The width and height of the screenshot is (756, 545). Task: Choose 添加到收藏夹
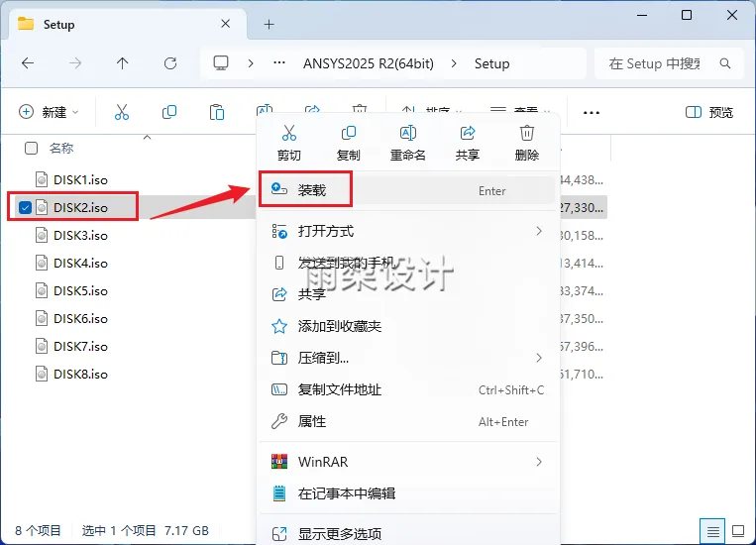408,327
